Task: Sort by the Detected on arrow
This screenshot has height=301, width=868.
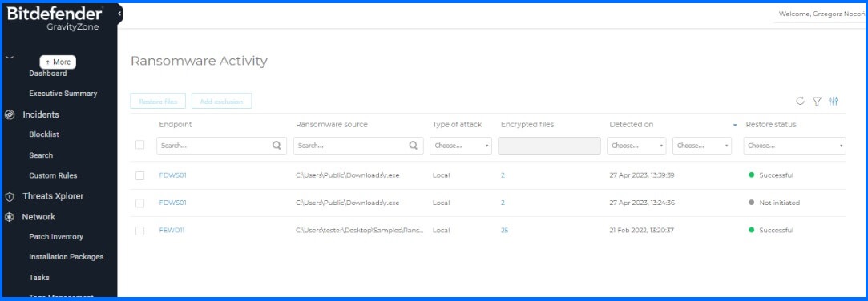Action: tap(735, 125)
